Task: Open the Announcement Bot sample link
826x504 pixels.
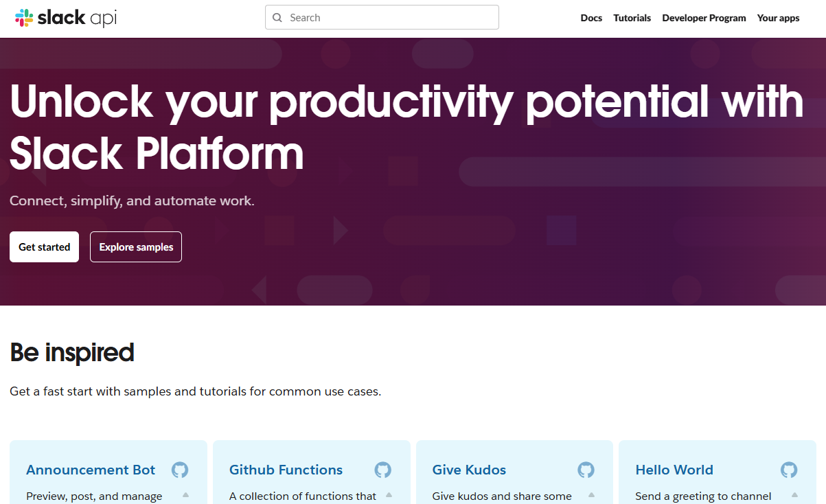Action: (91, 470)
